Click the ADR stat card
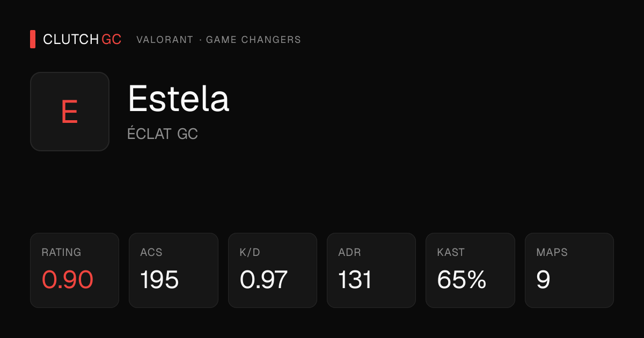 click(x=371, y=270)
